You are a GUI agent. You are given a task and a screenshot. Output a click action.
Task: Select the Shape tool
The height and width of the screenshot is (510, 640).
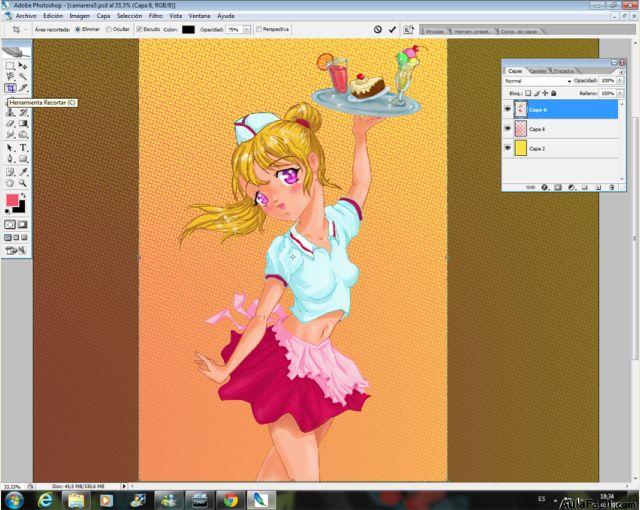click(23, 159)
